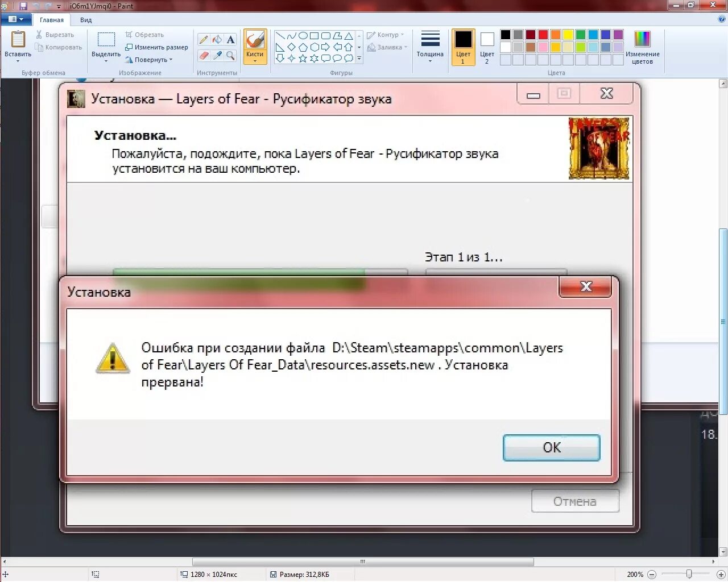Switch to the Главная tab

pyautogui.click(x=52, y=20)
